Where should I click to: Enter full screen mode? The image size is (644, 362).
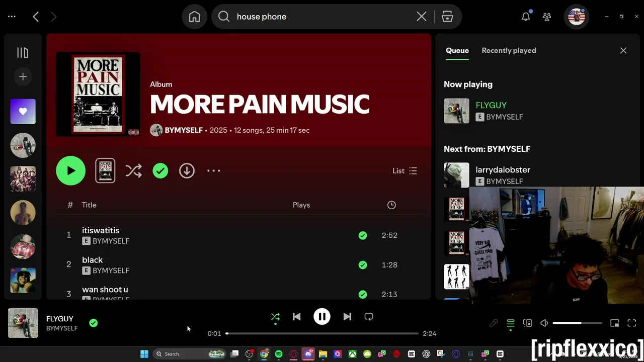click(632, 323)
